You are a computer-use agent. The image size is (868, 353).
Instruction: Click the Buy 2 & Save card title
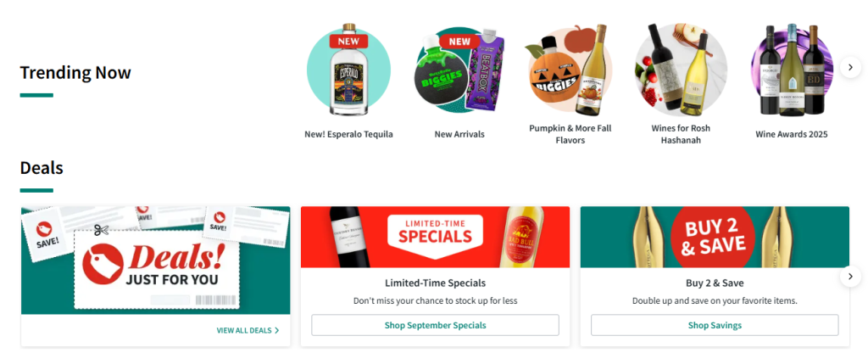715,283
